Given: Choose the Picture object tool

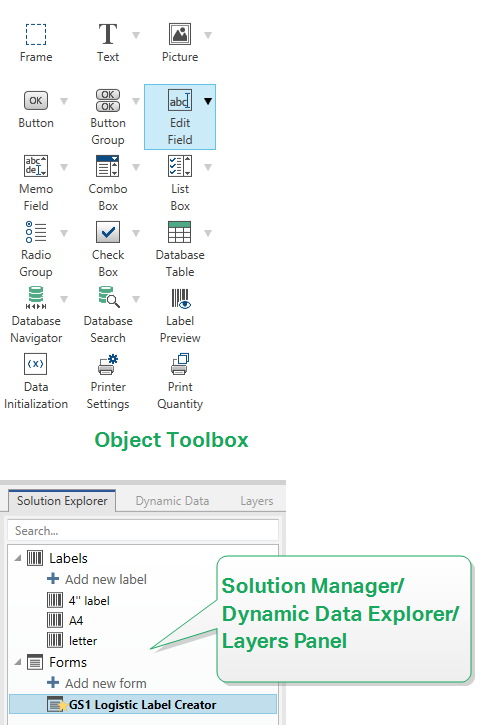Looking at the screenshot, I should (x=180, y=43).
